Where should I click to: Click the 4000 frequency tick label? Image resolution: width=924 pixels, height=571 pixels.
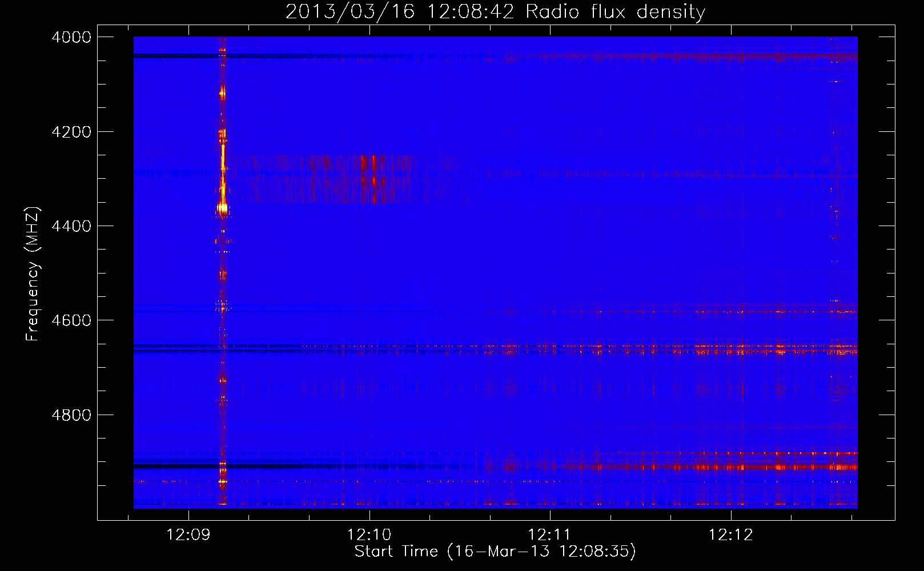pyautogui.click(x=71, y=37)
